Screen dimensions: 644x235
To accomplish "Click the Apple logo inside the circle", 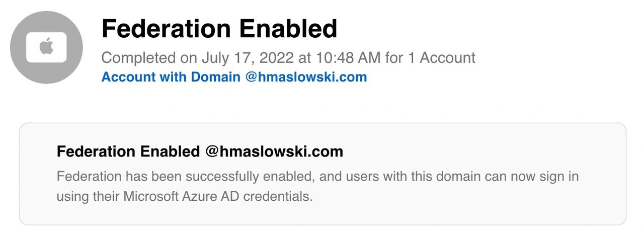I will point(46,48).
